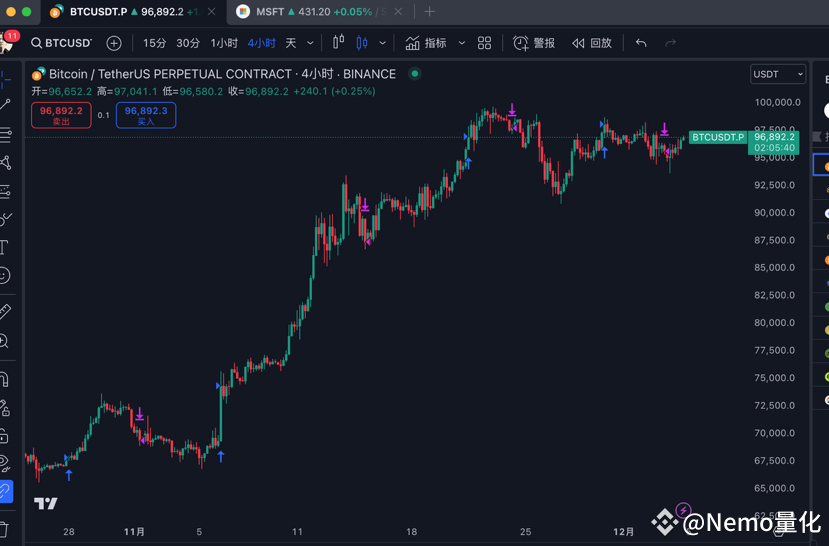Viewport: 829px width, 546px height.
Task: Toggle lock all drawings
Action: coord(4,436)
